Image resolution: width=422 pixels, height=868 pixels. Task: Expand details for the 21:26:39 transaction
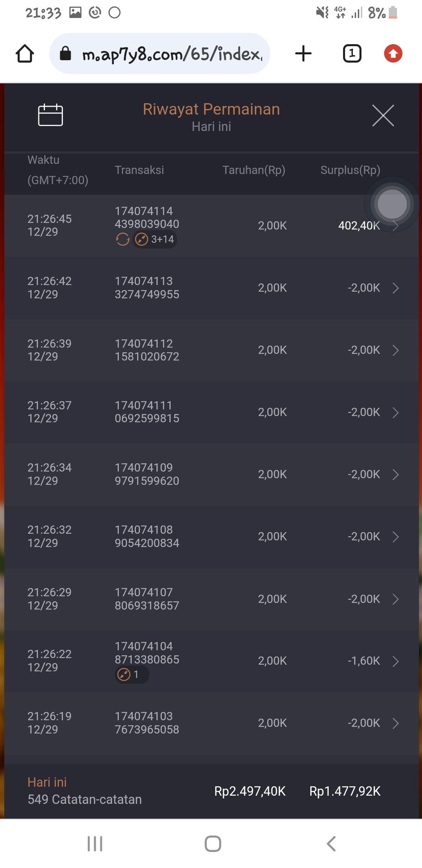pyautogui.click(x=395, y=350)
